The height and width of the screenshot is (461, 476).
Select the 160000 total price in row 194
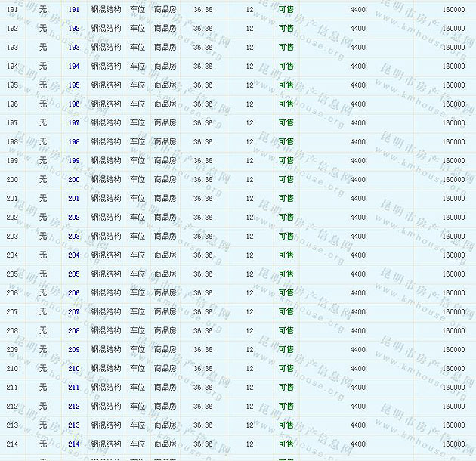click(x=453, y=67)
